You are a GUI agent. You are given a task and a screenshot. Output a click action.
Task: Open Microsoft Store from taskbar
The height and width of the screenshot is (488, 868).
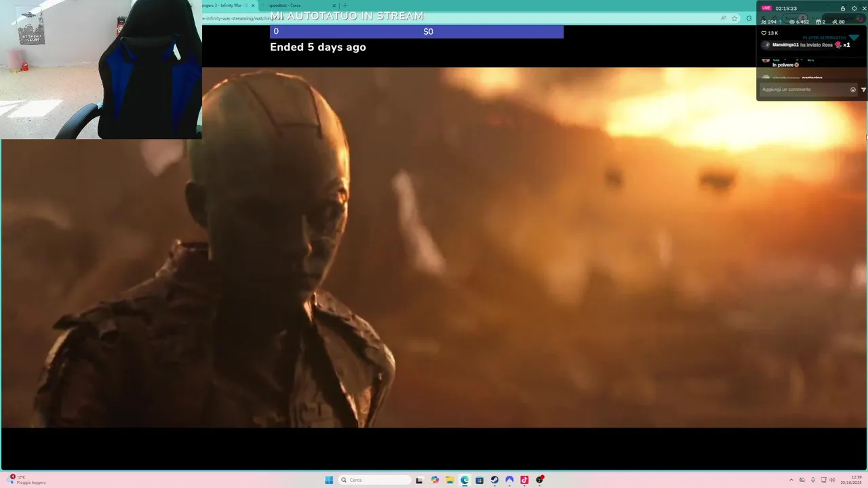pyautogui.click(x=479, y=480)
